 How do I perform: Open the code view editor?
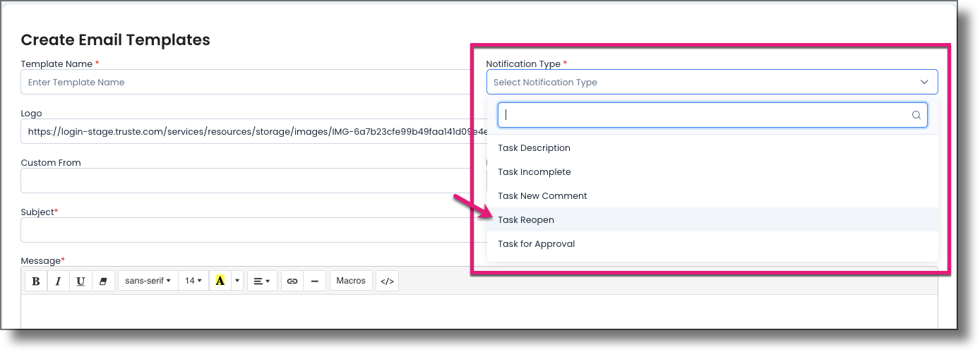387,281
